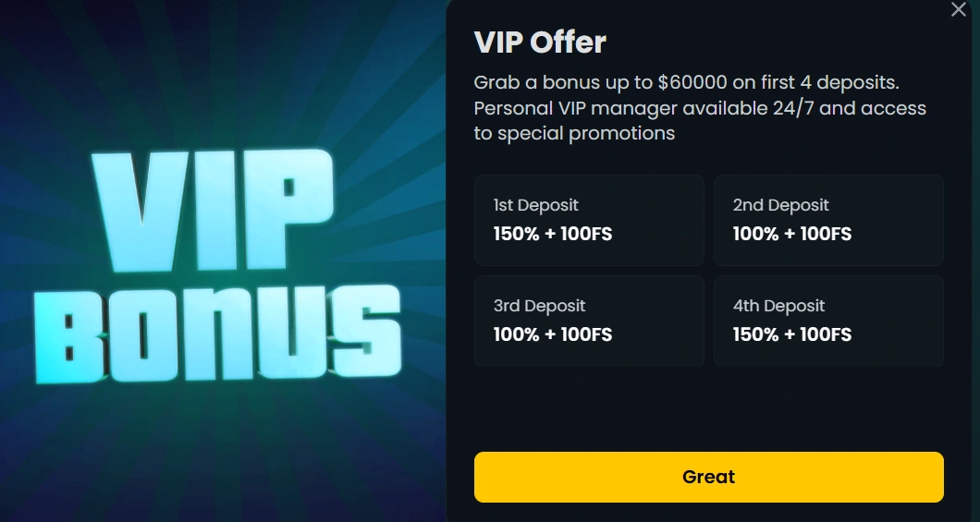Select the 2nd Deposit bonus card
980x522 pixels.
click(828, 220)
